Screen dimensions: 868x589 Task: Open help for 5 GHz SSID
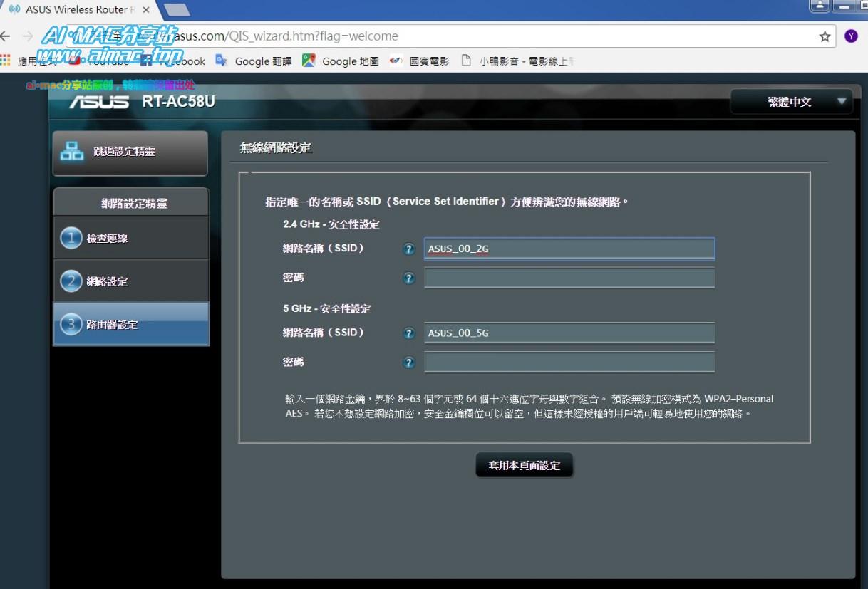[x=409, y=333]
